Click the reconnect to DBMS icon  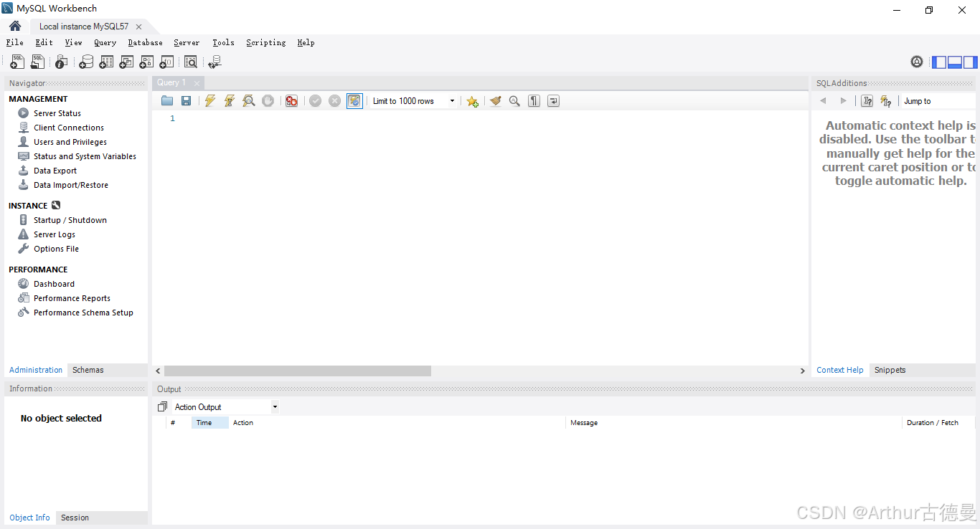(x=215, y=62)
